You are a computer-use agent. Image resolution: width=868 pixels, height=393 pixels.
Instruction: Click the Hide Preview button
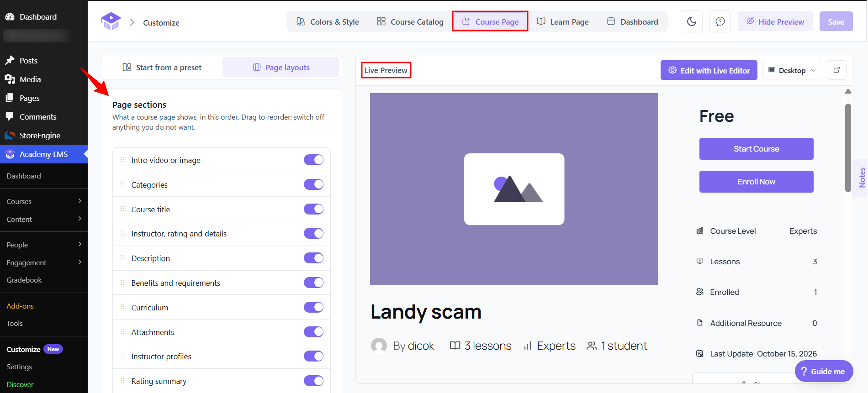click(x=775, y=21)
